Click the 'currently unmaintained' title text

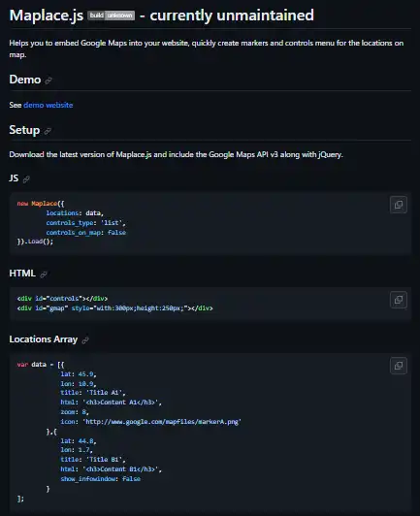(x=232, y=16)
